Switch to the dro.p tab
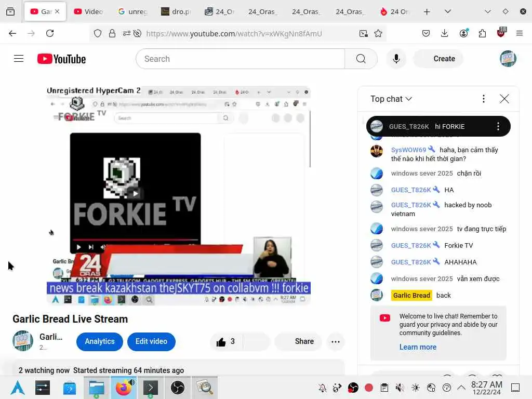 point(176,11)
